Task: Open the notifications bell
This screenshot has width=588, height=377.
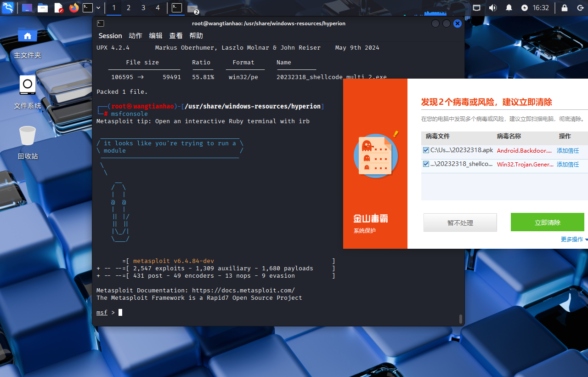Action: pyautogui.click(x=509, y=8)
